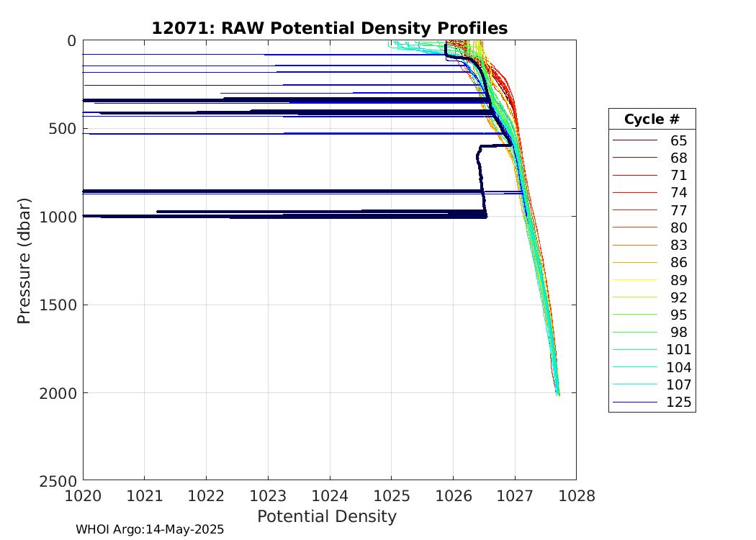Select legend entry label 107

(x=678, y=384)
